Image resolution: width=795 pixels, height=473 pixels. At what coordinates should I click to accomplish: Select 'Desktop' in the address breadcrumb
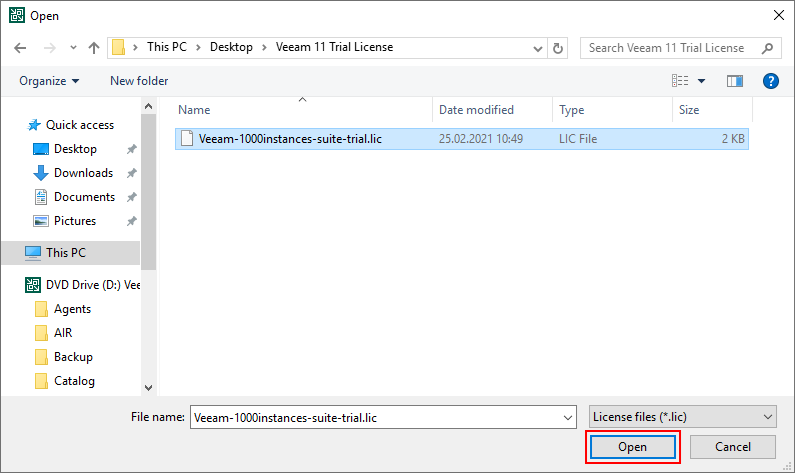click(x=231, y=47)
